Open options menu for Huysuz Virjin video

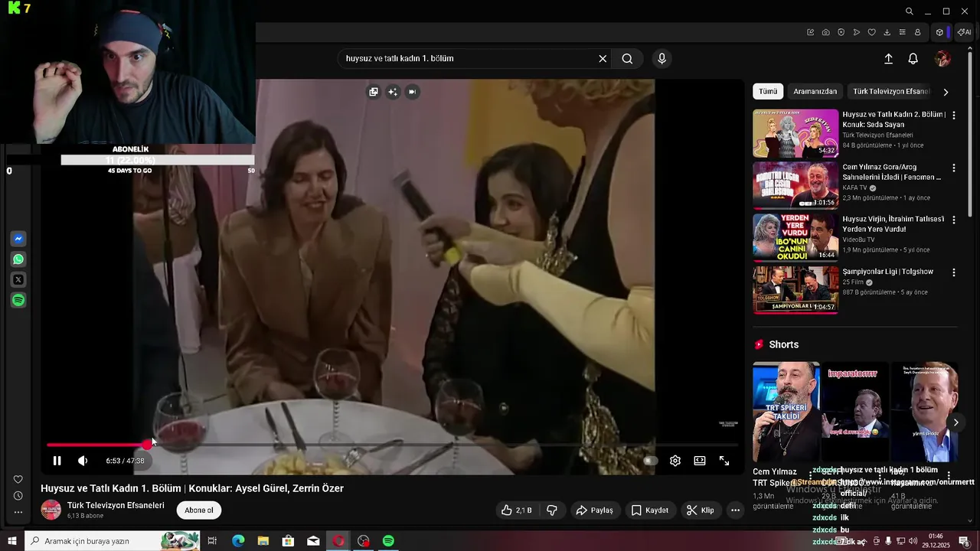954,220
